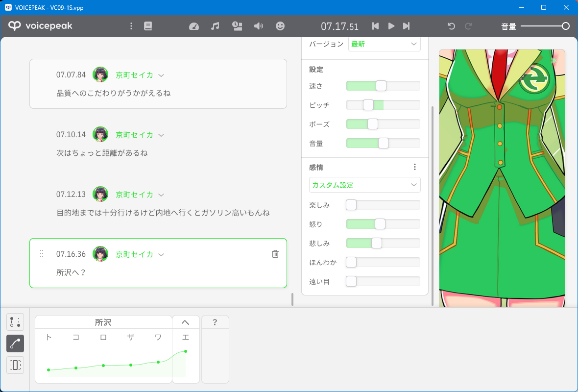Open narrator dropdown on the 07.07.84 line
Screen dimensions: 578x392
tap(161, 75)
